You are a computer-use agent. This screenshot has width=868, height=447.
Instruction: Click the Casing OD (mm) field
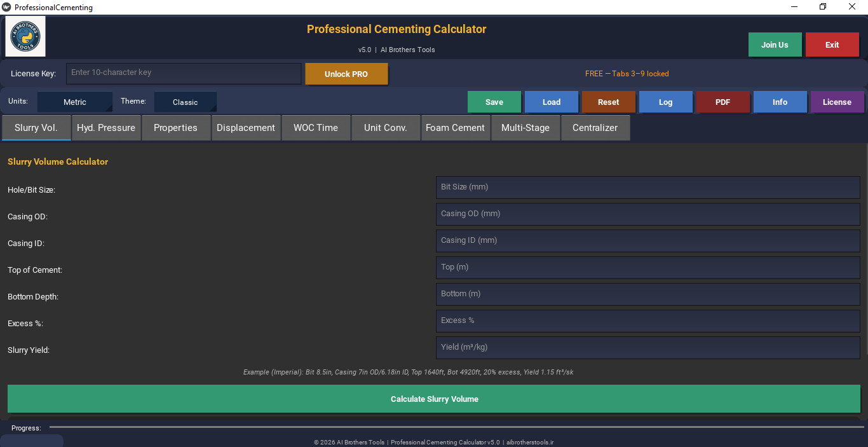648,214
